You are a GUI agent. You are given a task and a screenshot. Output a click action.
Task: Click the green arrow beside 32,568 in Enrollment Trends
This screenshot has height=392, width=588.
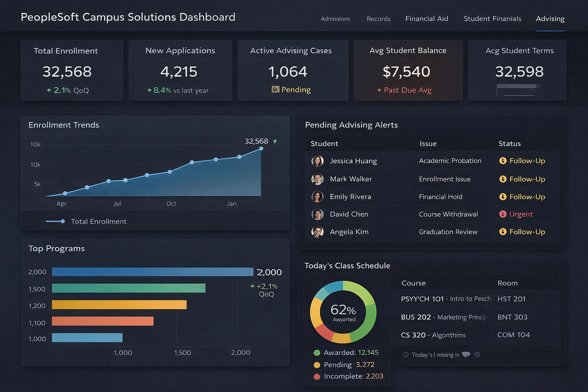tap(274, 141)
